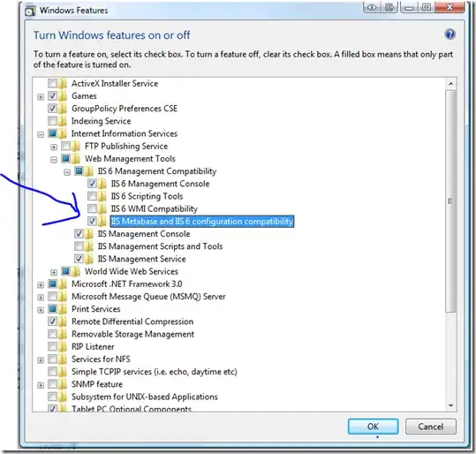Collapse the Internet Information Services node
The width and height of the screenshot is (476, 454).
[x=41, y=135]
